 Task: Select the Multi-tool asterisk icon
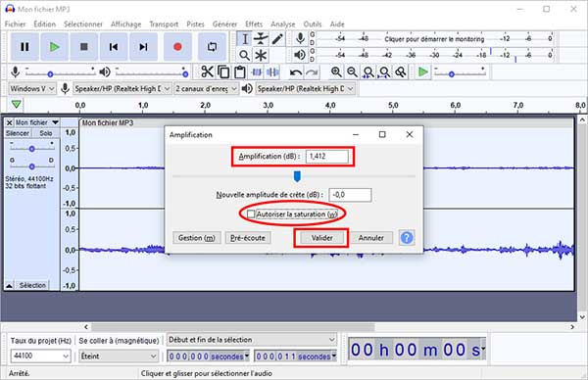click(x=261, y=56)
